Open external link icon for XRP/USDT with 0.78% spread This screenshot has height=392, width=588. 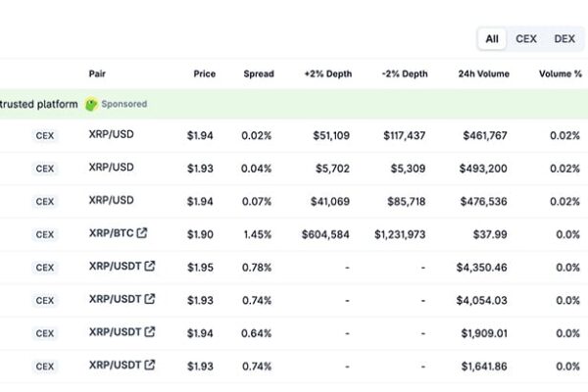point(150,266)
